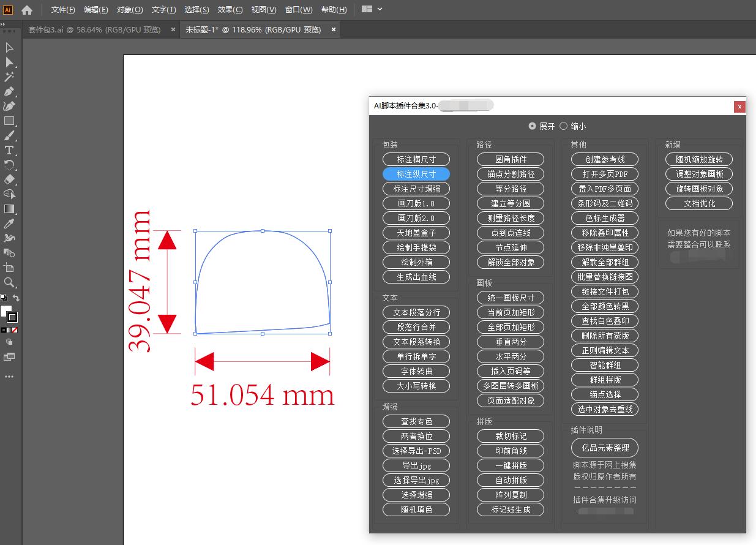
Task: Open the 视图(V) menu
Action: (264, 10)
